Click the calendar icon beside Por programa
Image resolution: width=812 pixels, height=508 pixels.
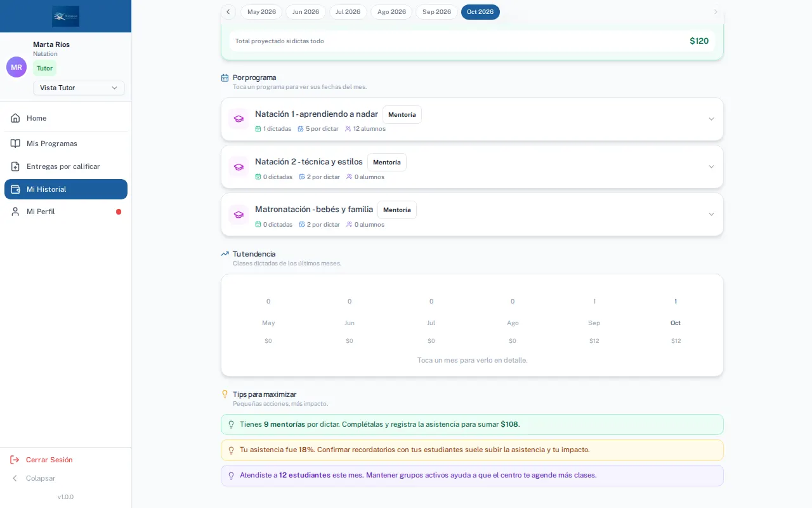click(x=225, y=78)
